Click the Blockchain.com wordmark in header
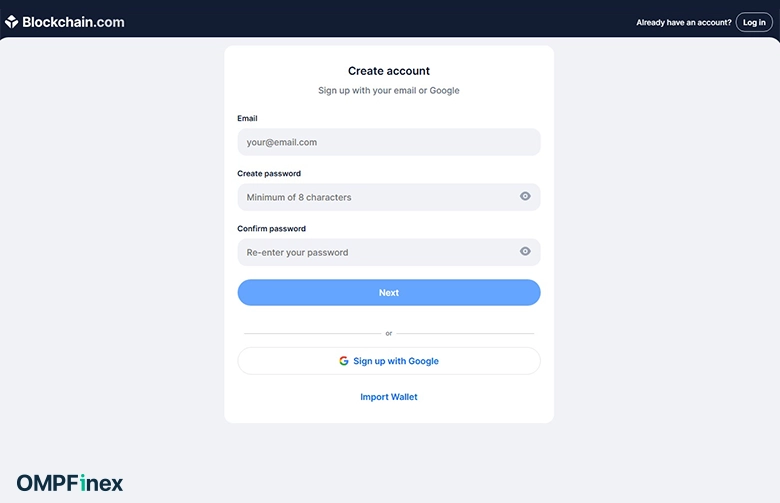 [x=73, y=22]
